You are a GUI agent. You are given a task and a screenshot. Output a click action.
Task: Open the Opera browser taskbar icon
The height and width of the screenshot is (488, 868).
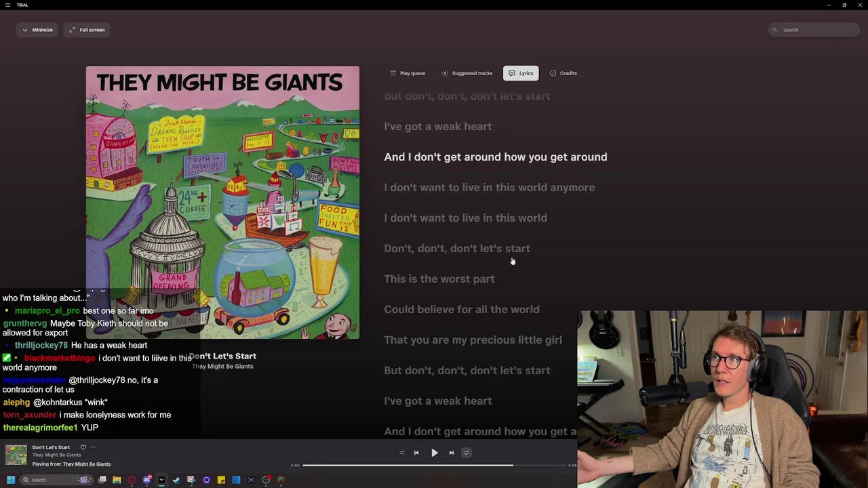132,480
